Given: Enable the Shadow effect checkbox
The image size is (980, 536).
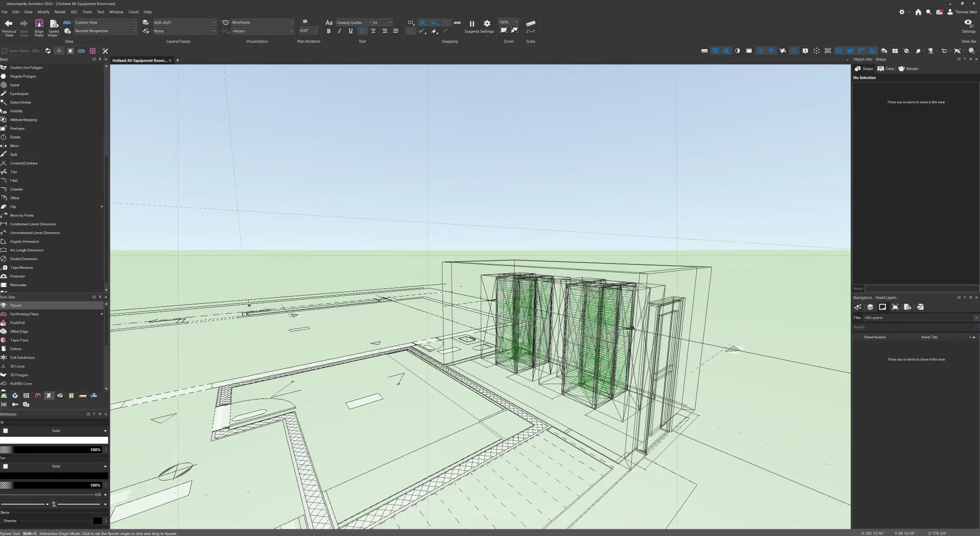Looking at the screenshot, I should click(2, 521).
